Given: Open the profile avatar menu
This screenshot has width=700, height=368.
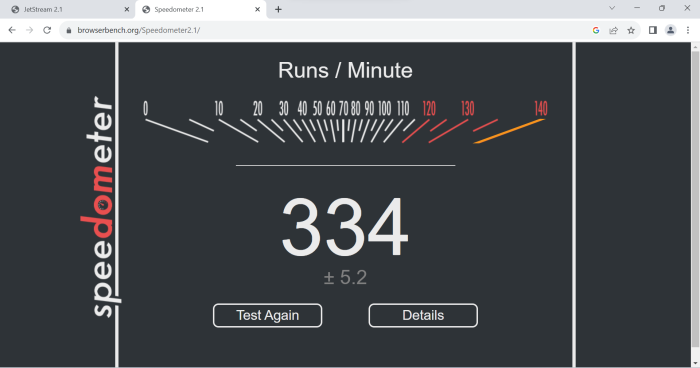Looking at the screenshot, I should point(671,30).
